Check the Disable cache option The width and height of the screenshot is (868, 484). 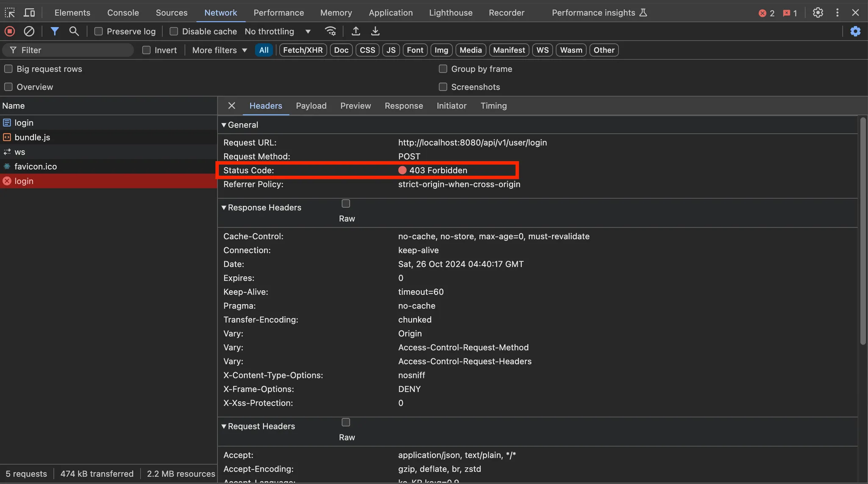coord(174,31)
